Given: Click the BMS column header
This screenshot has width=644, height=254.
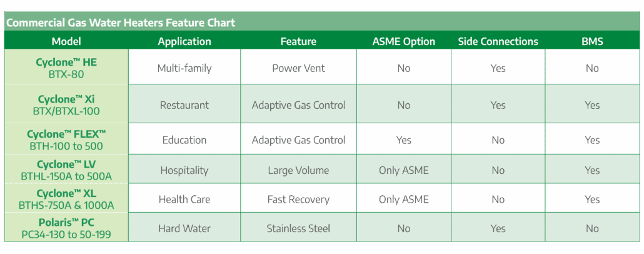Looking at the screenshot, I should [x=592, y=41].
